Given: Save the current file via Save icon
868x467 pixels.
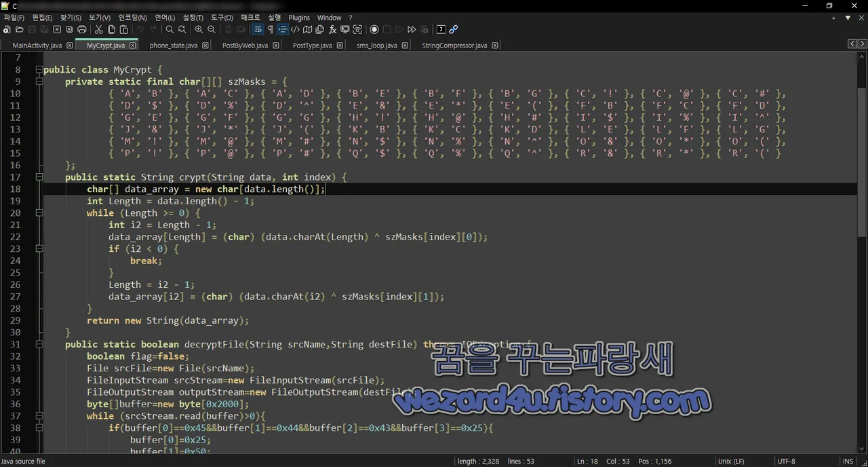Looking at the screenshot, I should point(33,29).
